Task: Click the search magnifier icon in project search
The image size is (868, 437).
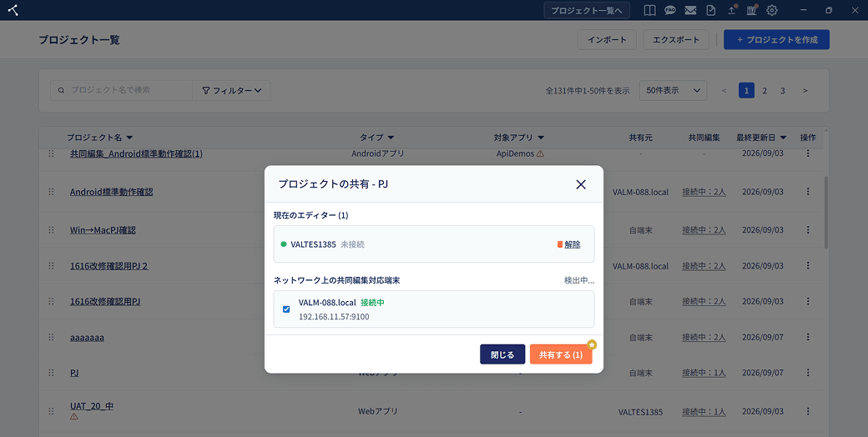Action: coord(61,90)
